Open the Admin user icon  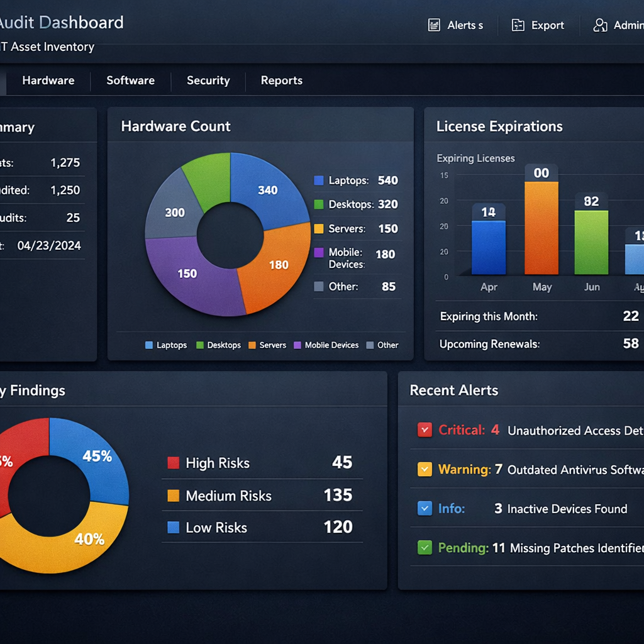600,25
